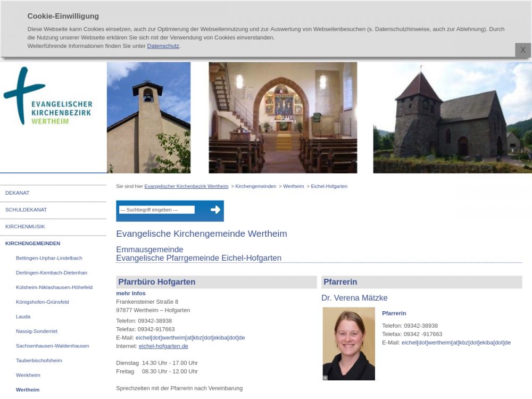This screenshot has height=399, width=532.
Task: Close the cookie consent banner
Action: [522, 50]
